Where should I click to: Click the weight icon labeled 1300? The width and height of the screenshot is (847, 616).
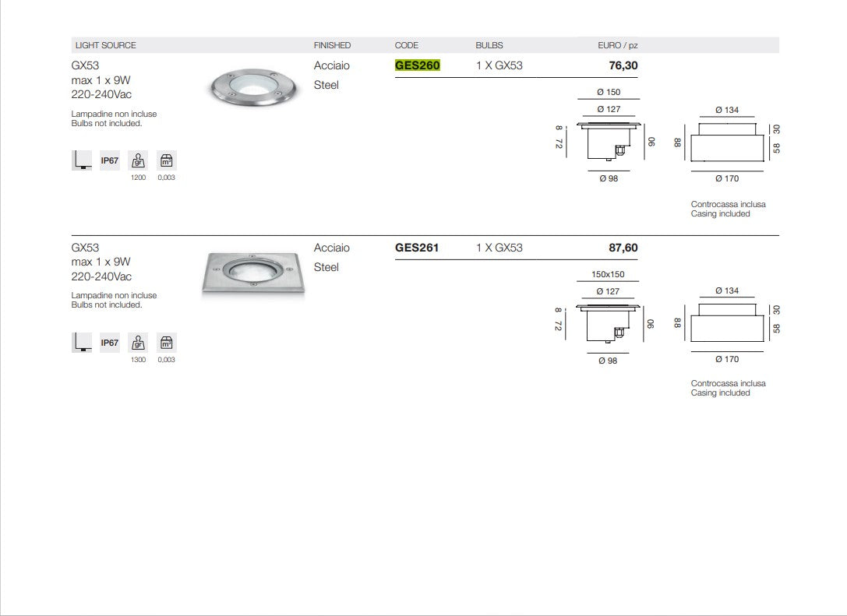click(138, 343)
